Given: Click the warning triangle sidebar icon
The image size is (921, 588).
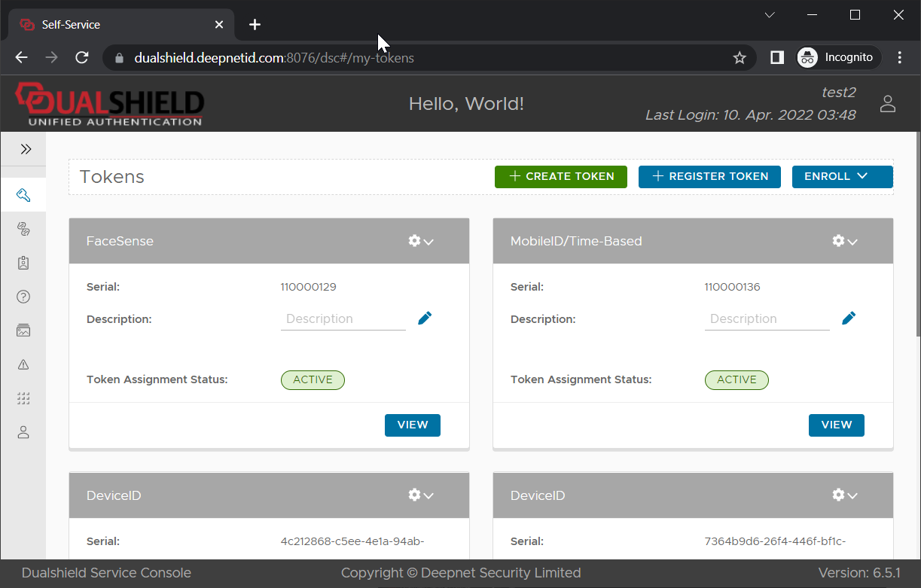Looking at the screenshot, I should point(23,364).
